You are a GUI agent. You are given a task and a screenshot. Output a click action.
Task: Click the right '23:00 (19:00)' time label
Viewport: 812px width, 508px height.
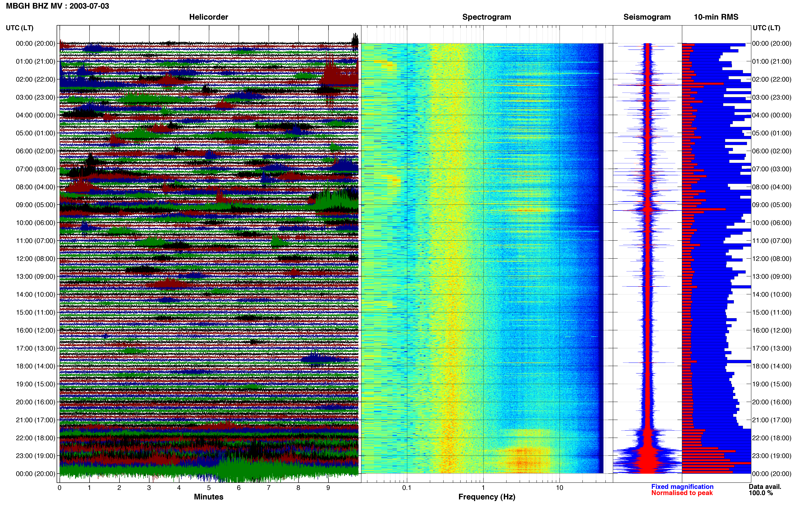tap(772, 456)
